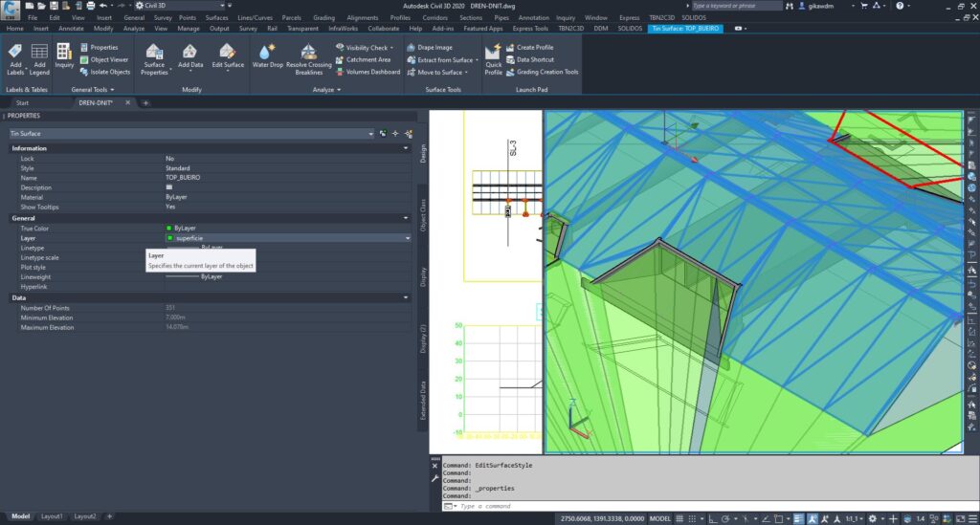Expand the Analyze panel dropdown
The height and width of the screenshot is (525, 980).
pos(327,90)
